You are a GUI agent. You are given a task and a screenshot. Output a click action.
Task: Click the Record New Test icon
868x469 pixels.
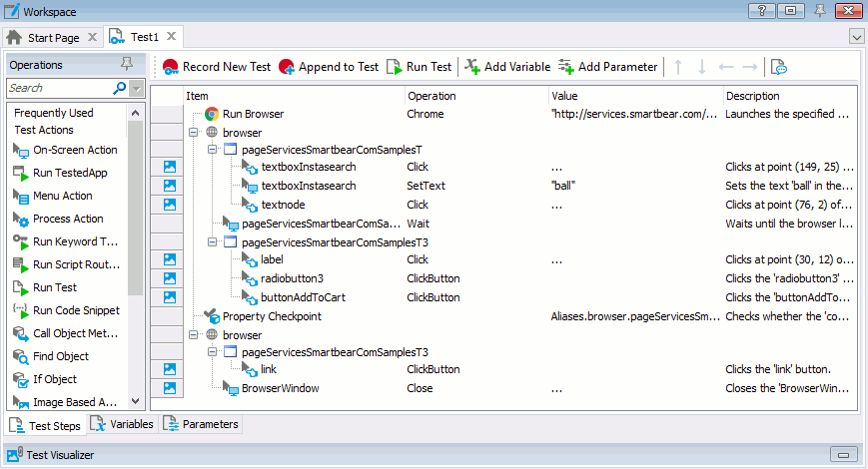pyautogui.click(x=171, y=67)
